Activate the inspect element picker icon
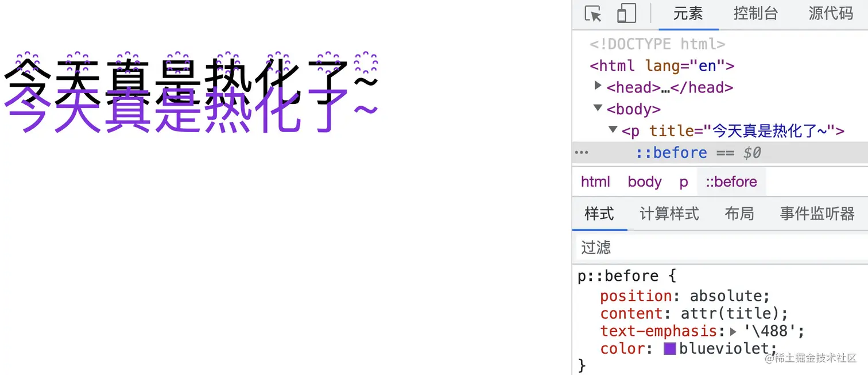The height and width of the screenshot is (375, 868). [592, 14]
